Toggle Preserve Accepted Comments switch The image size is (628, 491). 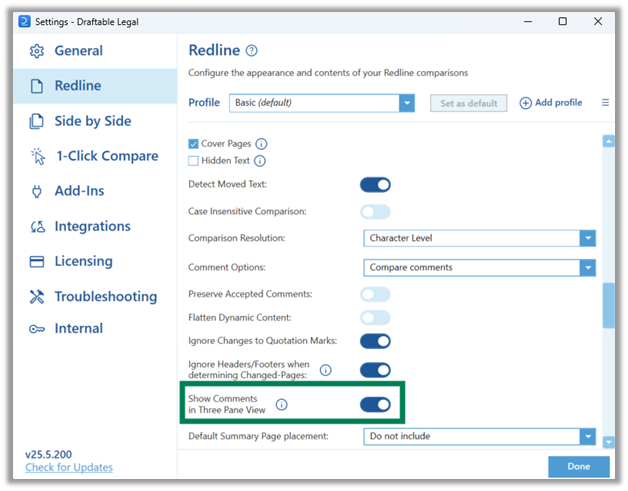[x=375, y=294]
